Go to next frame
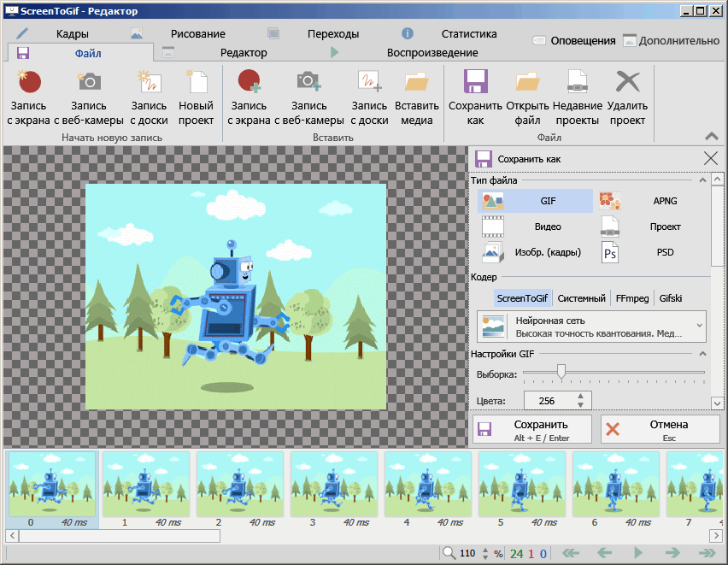This screenshot has width=728, height=565. [672, 553]
